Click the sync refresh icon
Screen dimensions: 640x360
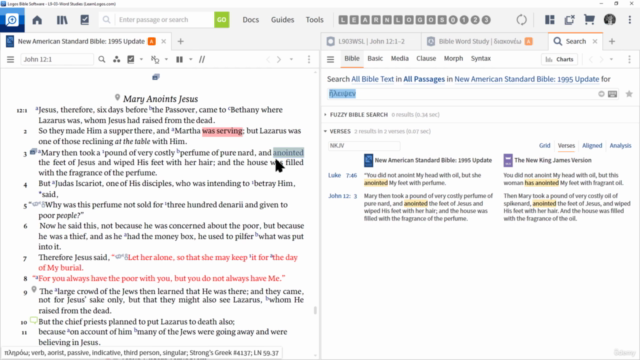click(522, 20)
